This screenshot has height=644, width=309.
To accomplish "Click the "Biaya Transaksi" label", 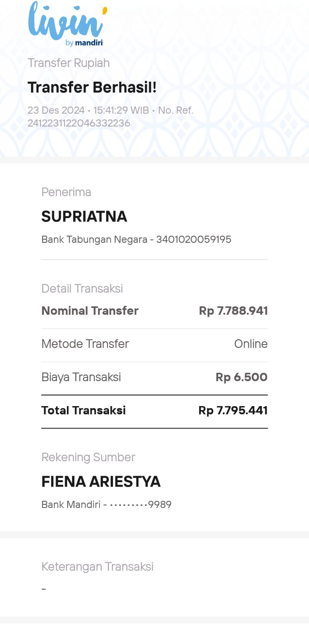I will point(81,377).
